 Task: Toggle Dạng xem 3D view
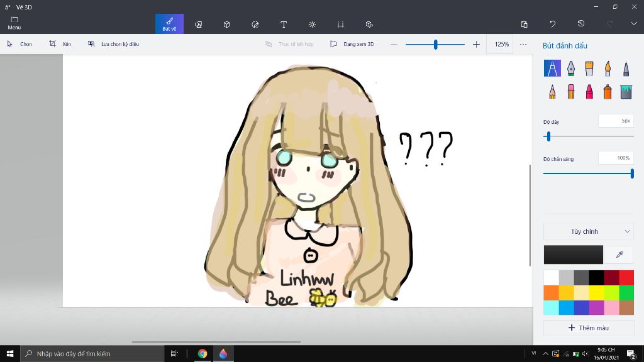point(352,44)
